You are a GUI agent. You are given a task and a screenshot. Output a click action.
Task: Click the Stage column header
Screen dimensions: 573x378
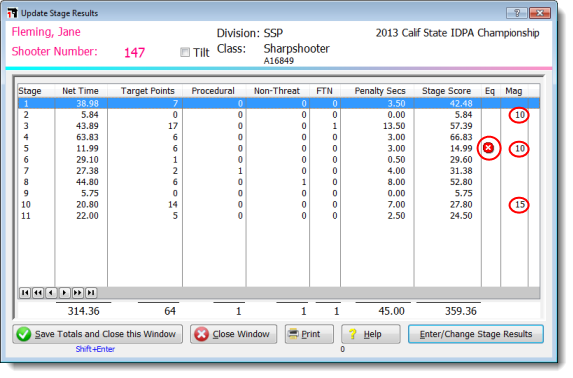30,91
